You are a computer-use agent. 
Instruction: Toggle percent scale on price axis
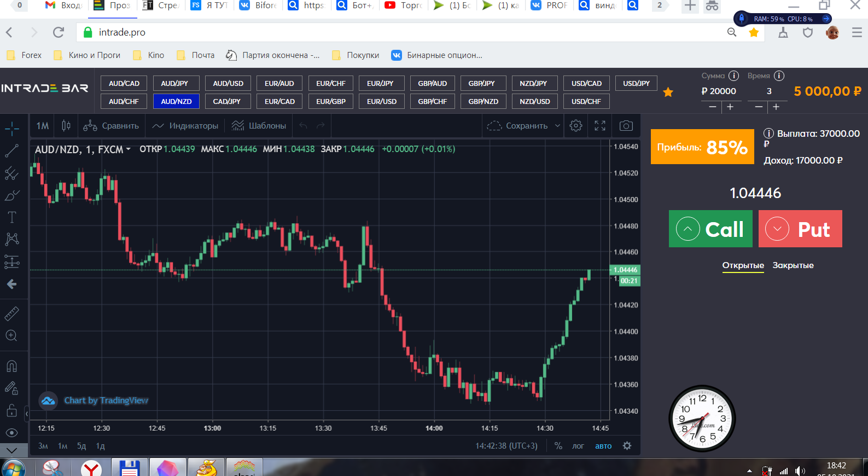(x=558, y=446)
